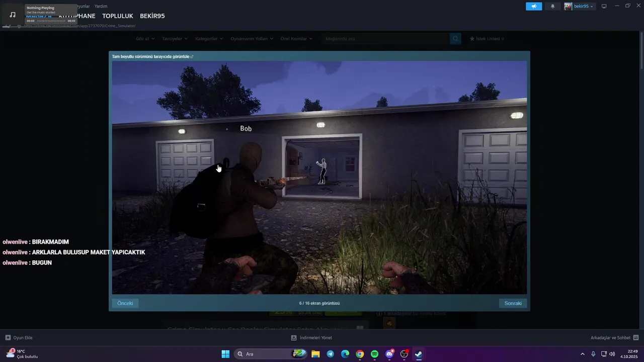
Task: Go to the TOPLULUK section
Action: click(117, 16)
